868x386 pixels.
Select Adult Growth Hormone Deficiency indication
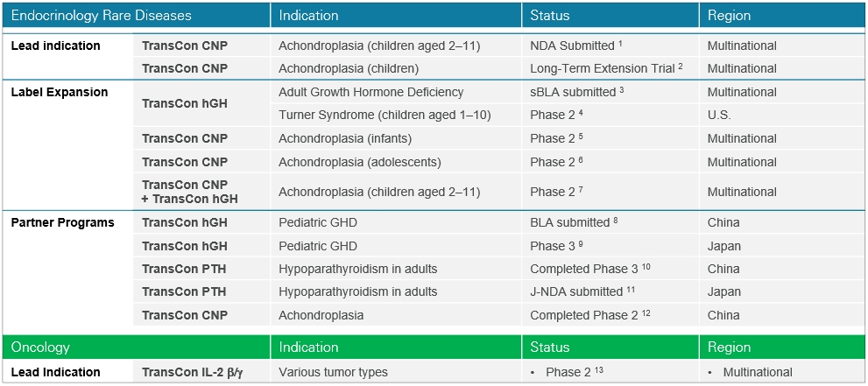(370, 92)
